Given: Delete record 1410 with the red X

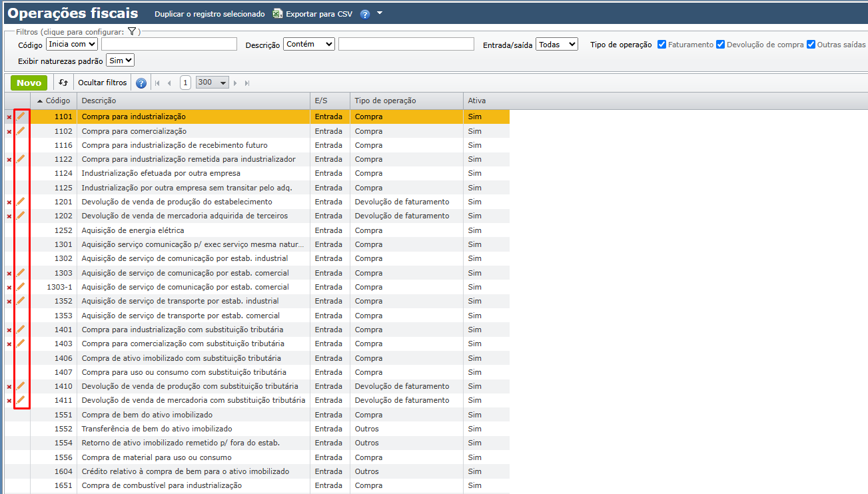Looking at the screenshot, I should click(x=9, y=387).
